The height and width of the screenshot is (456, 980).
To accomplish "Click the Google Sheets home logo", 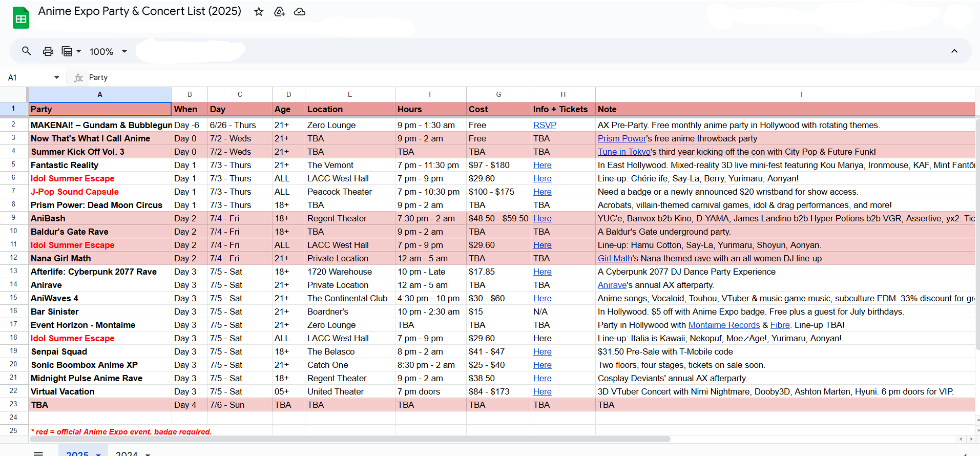I will click(x=21, y=18).
